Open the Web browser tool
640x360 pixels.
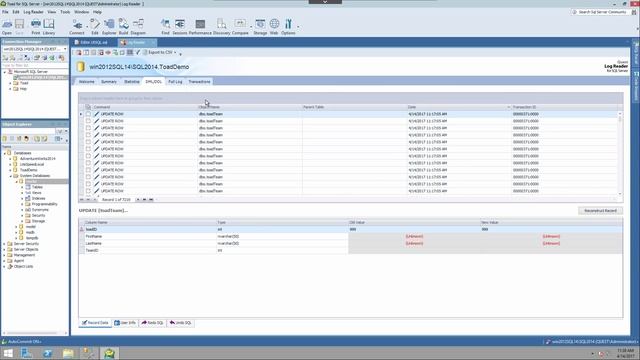[274, 27]
